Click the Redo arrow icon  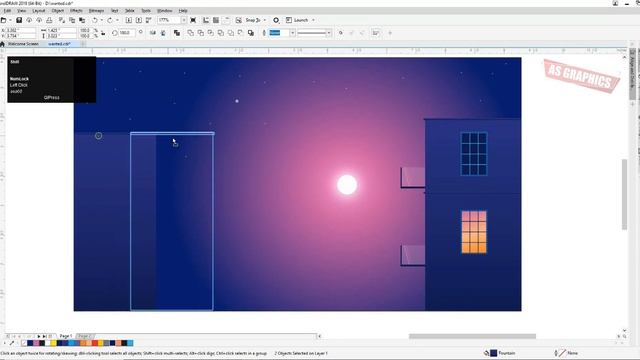point(110,20)
